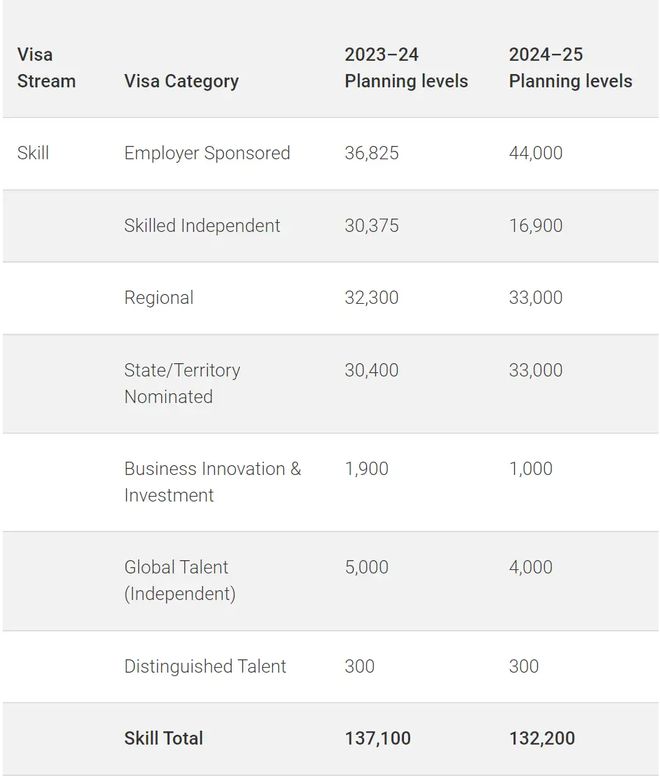This screenshot has width=660, height=783.
Task: Click the 44,000 planning level value
Action: click(536, 153)
